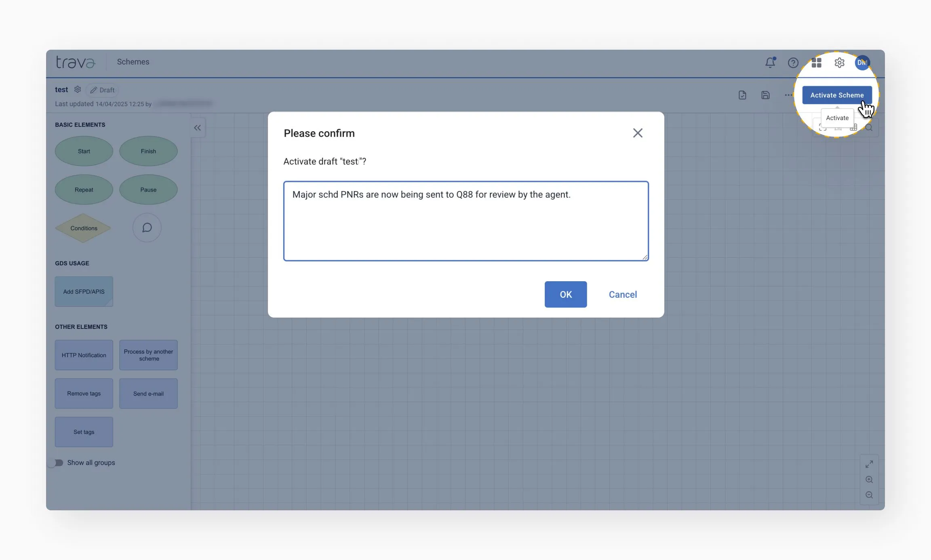Open the settings gear in header
This screenshot has width=931, height=560.
[839, 63]
